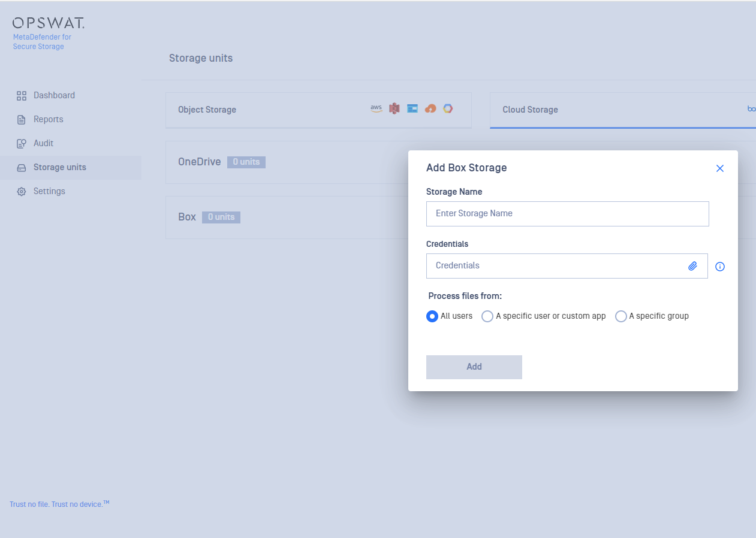Screen dimensions: 756x538
Task: Click the credentials info icon
Action: coord(720,267)
